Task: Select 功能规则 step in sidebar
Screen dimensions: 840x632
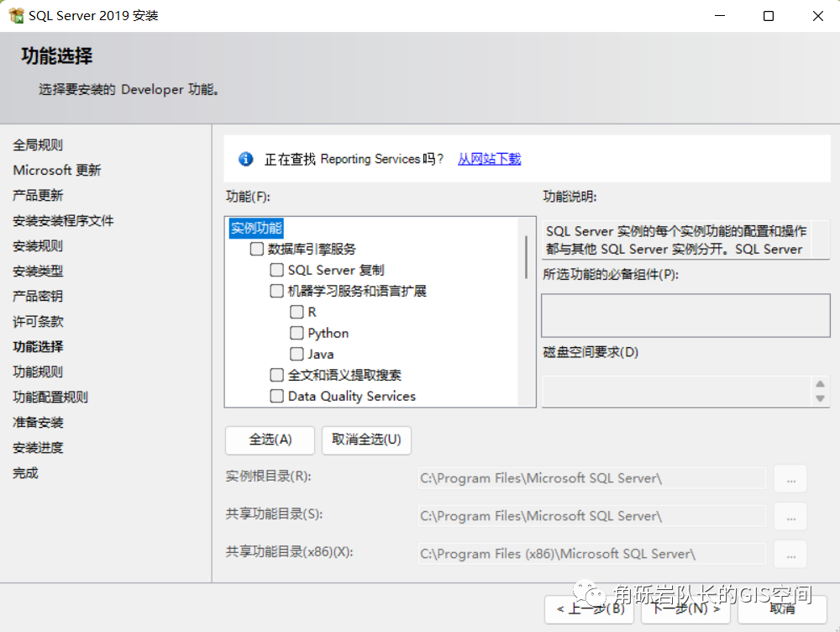Action: [38, 371]
